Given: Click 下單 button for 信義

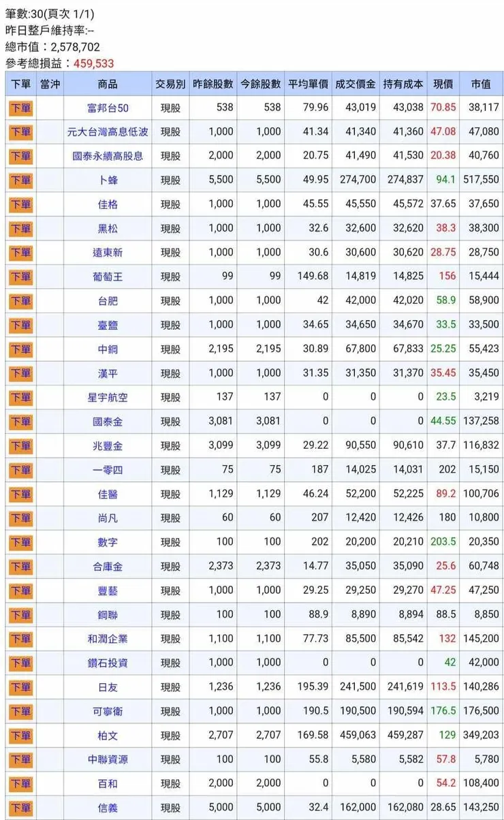Looking at the screenshot, I should click(x=20, y=808).
